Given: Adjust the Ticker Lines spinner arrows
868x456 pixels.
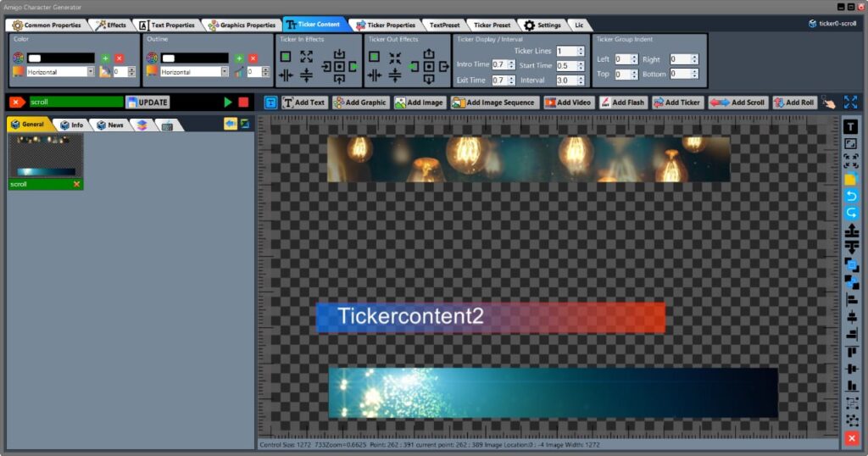Looking at the screenshot, I should tap(581, 51).
